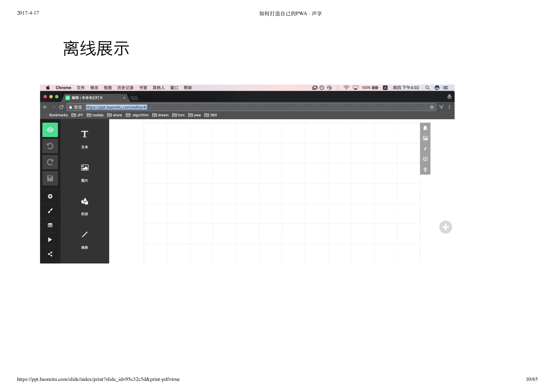This screenshot has width=555, height=392.
Task: Select the 图片 (Image) insert tool
Action: pos(84,172)
